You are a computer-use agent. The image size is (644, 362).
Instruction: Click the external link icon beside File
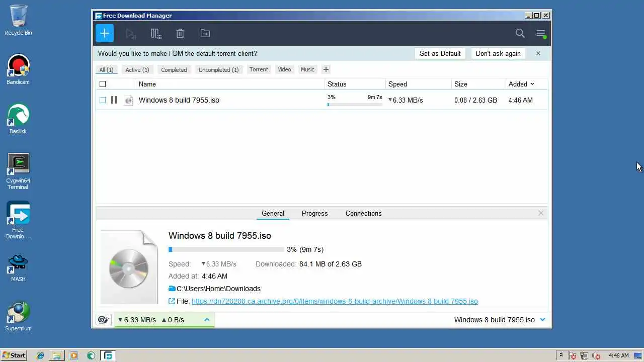pyautogui.click(x=172, y=301)
